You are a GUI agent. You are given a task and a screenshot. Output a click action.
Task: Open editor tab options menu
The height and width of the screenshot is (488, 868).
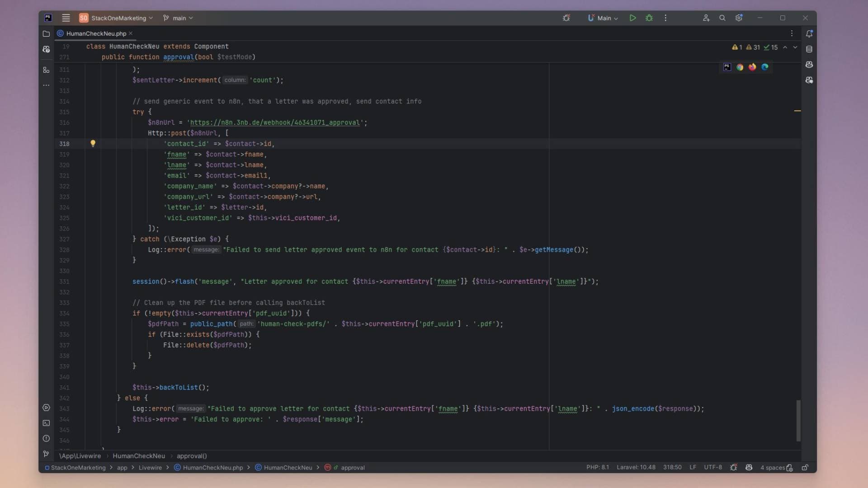792,33
